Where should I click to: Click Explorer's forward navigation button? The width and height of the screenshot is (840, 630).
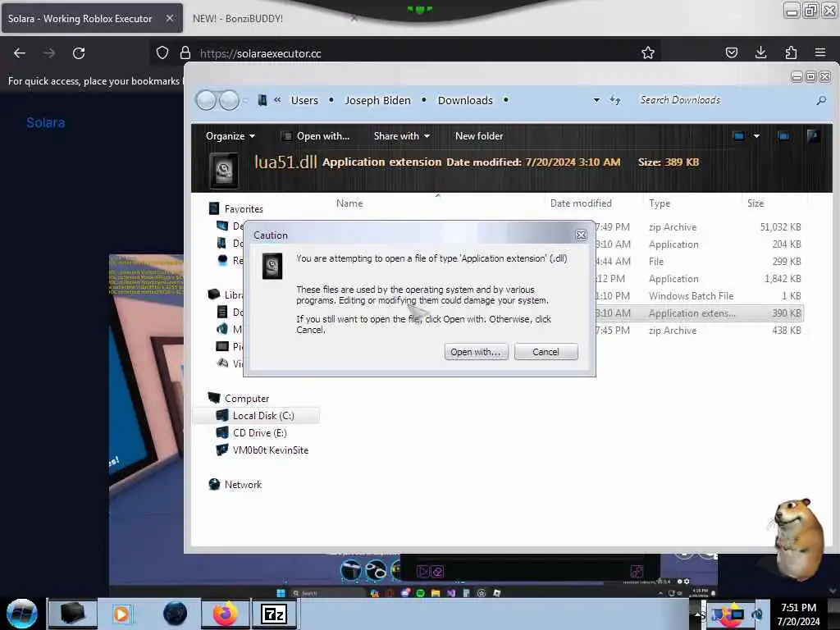point(230,100)
